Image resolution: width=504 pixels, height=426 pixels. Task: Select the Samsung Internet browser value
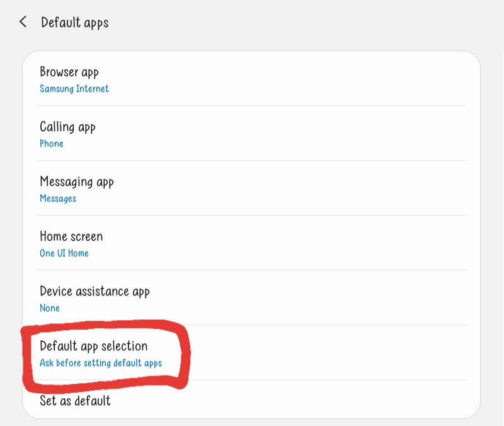74,89
